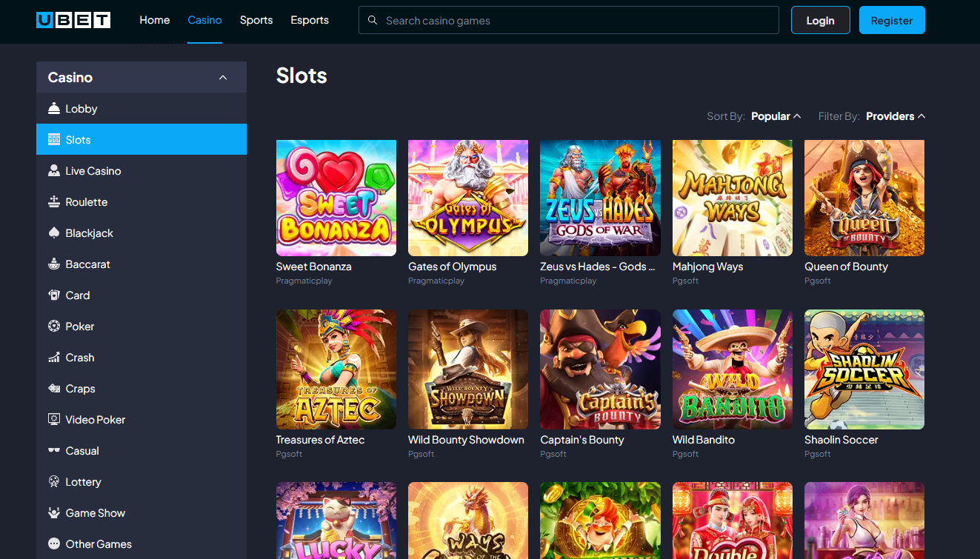The image size is (980, 559).
Task: Open the Sports tab
Action: [x=256, y=20]
